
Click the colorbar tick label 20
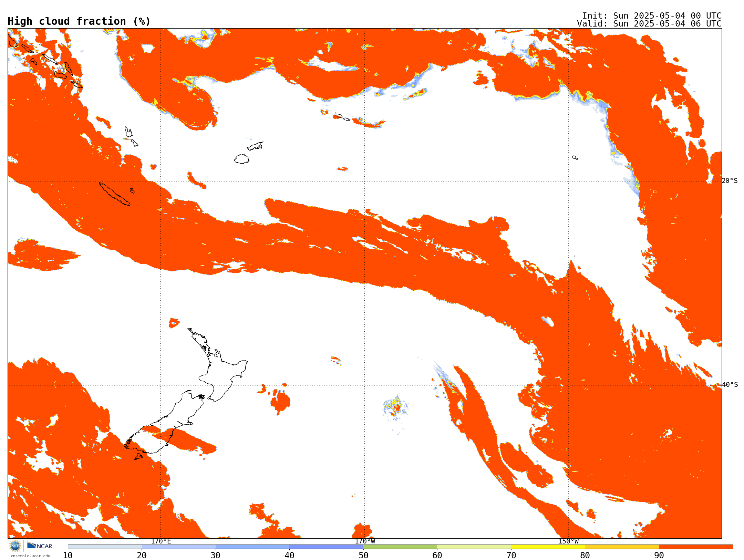(x=142, y=556)
